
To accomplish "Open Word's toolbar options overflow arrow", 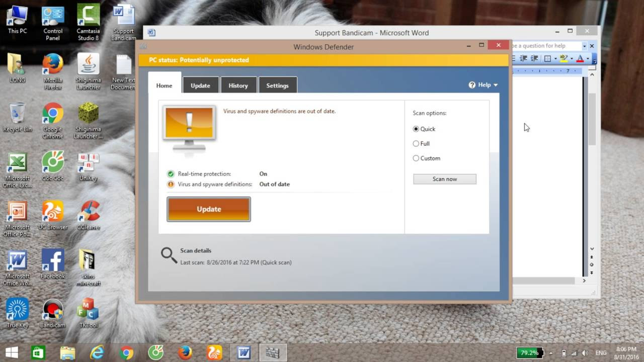I will 594,59.
